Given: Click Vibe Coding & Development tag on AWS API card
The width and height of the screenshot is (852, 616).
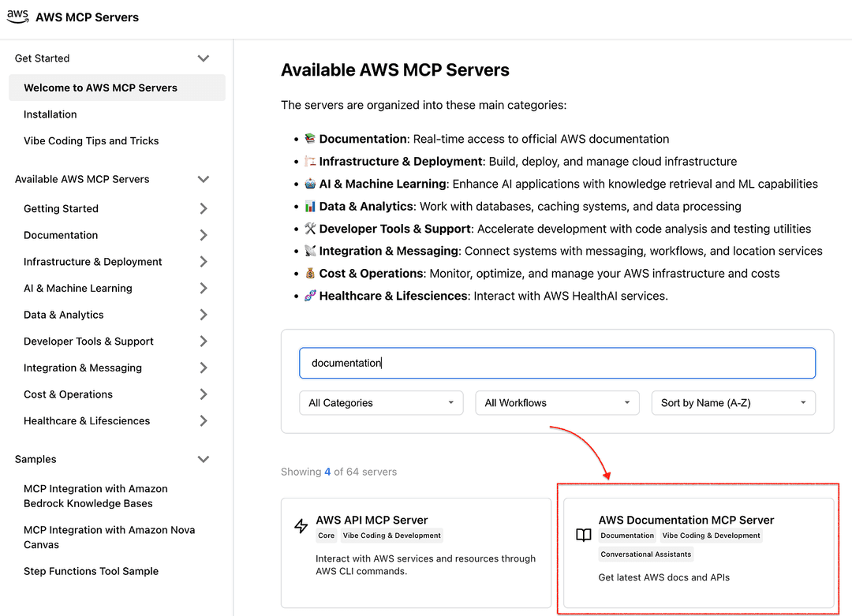Looking at the screenshot, I should 392,536.
